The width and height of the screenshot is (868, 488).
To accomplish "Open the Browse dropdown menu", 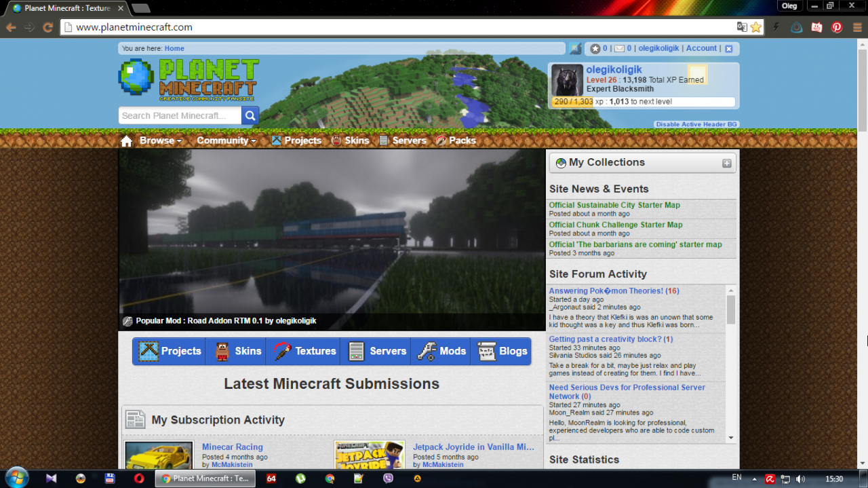I will 161,140.
